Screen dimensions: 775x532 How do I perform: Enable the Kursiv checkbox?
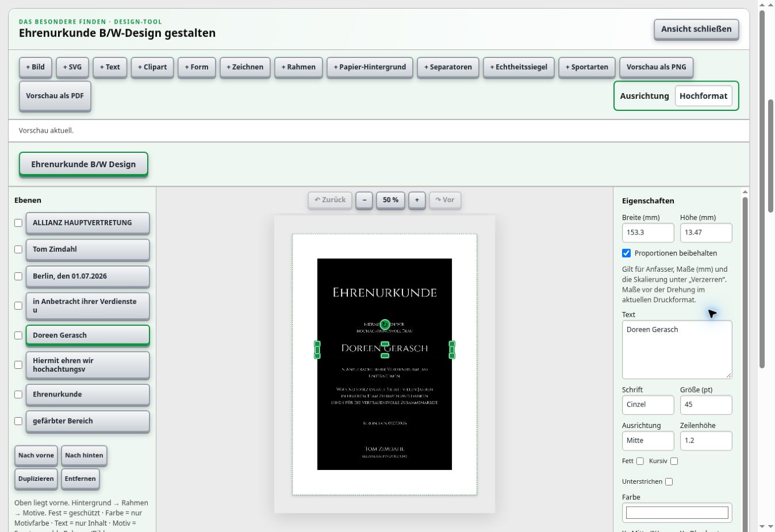click(674, 461)
